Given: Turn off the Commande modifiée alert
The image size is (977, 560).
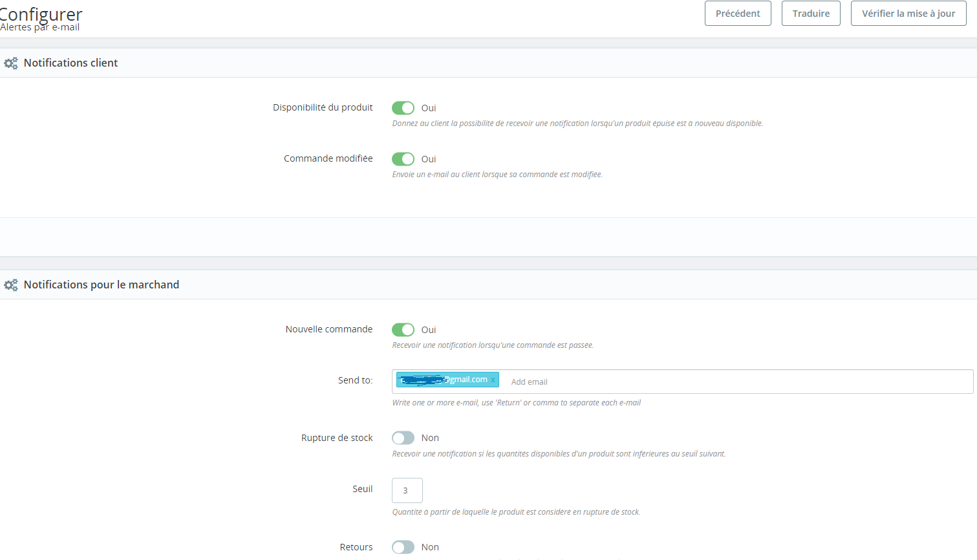Looking at the screenshot, I should point(403,158).
